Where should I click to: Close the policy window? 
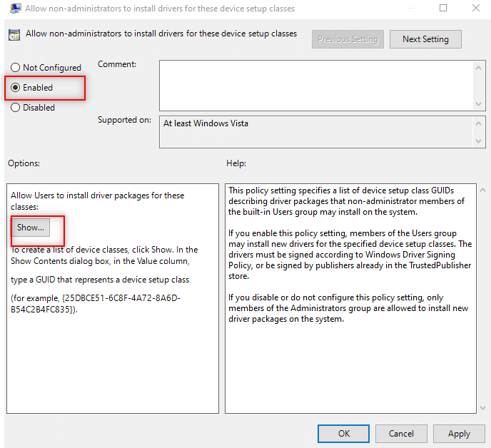point(476,8)
